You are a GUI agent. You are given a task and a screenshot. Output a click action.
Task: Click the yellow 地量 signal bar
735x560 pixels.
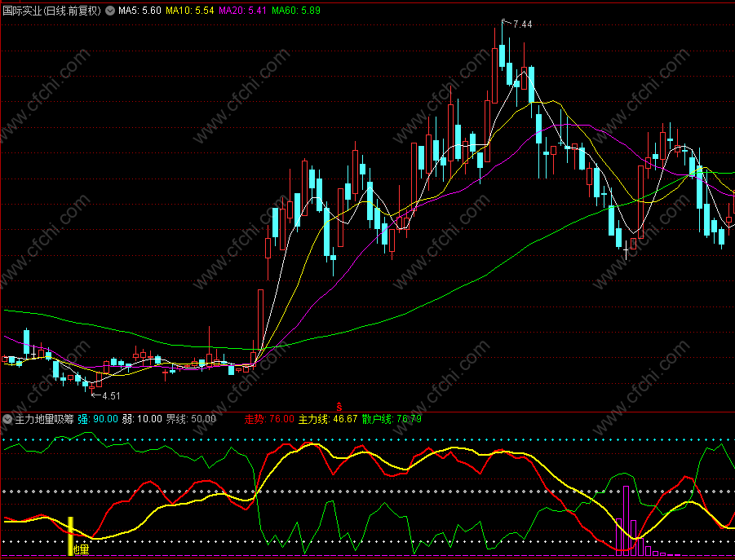71,536
